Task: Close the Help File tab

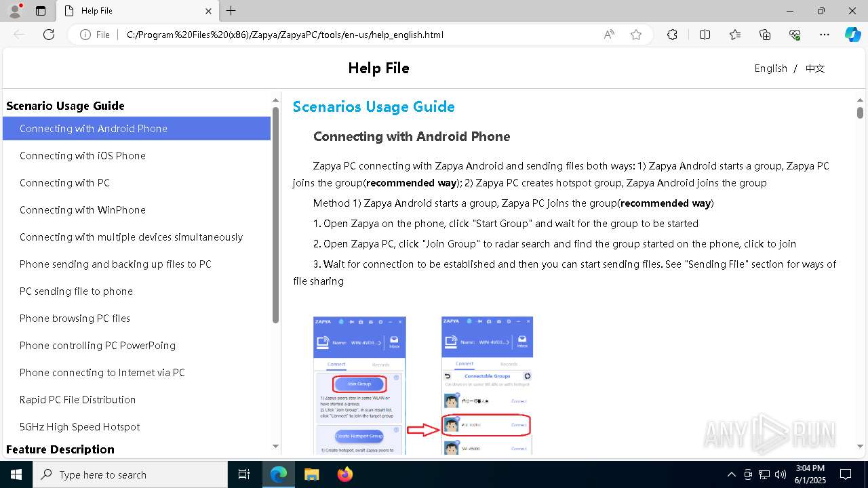Action: click(x=209, y=11)
